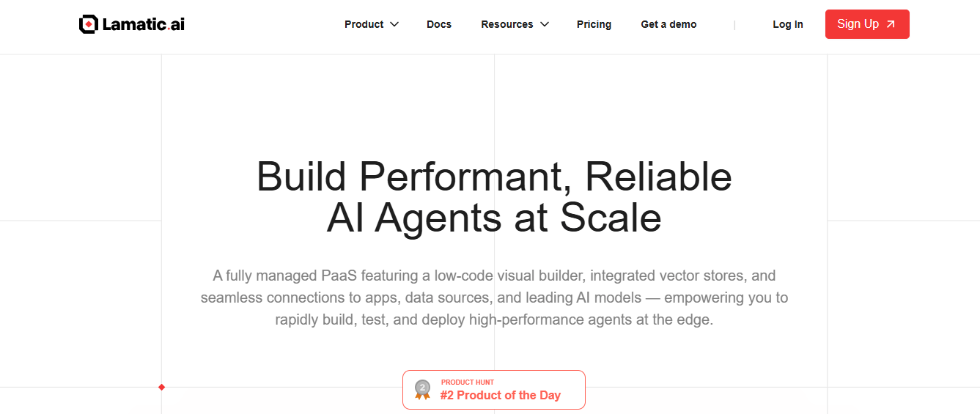Click the Lamatic.ai wordmark text
Image resolution: width=980 pixels, height=414 pixels.
coord(144,24)
